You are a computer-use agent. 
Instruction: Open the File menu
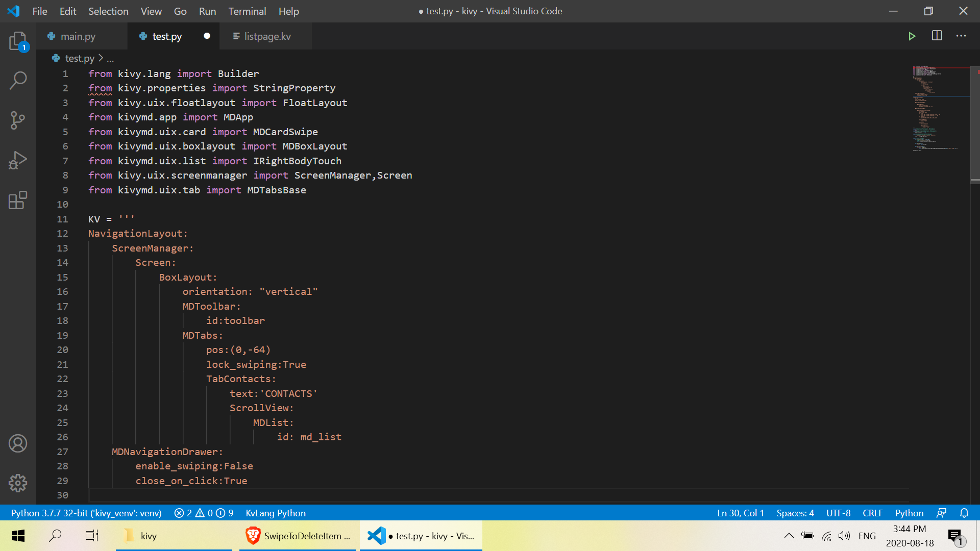click(x=39, y=11)
